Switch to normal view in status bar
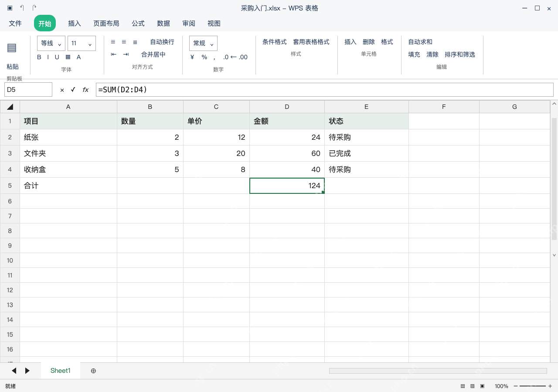This screenshot has width=558, height=392. 463,386
